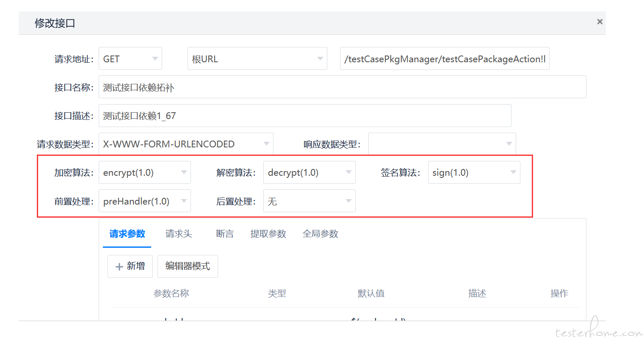
Task: Expand the 加密算法 encrypt(1.0) dropdown
Action: pos(144,172)
